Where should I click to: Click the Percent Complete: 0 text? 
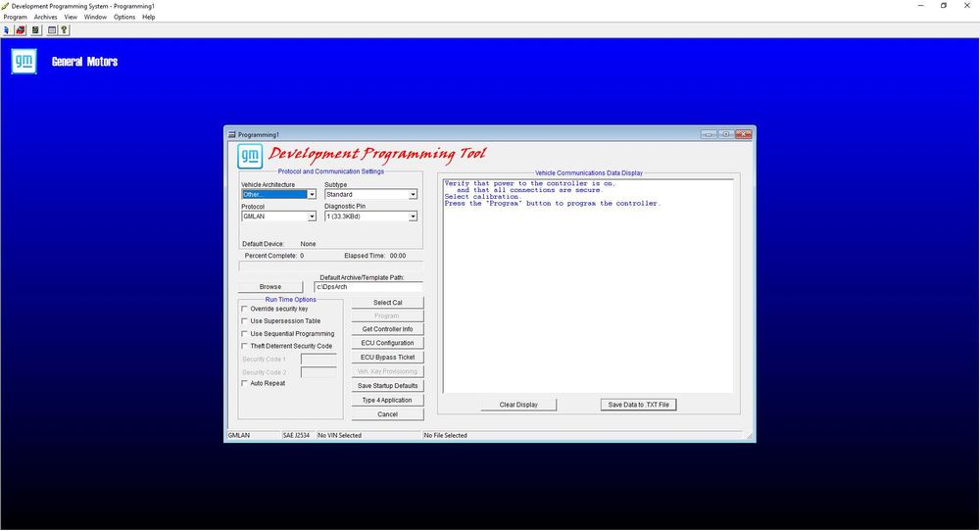(274, 256)
